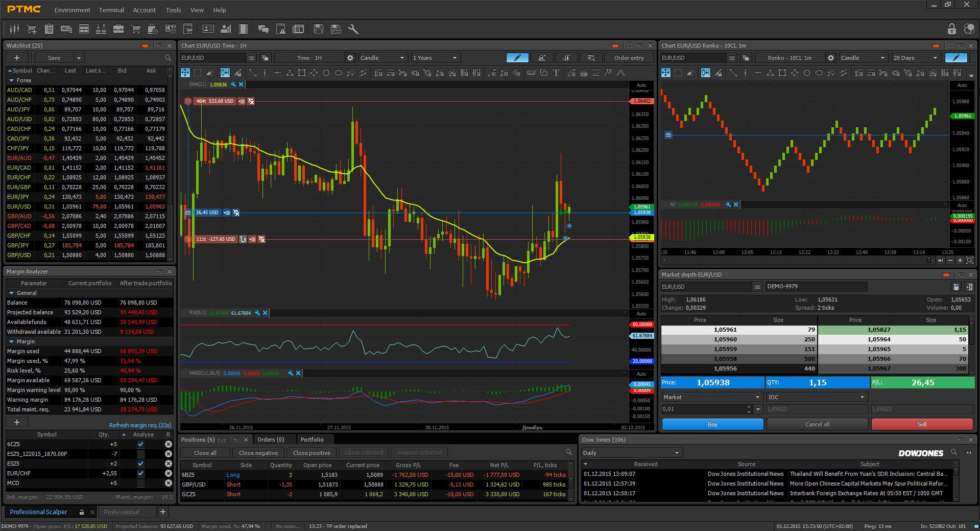Screen dimensions: 980x531
Task: Select ellipse tool in Renko chart toolbar
Action: point(819,73)
